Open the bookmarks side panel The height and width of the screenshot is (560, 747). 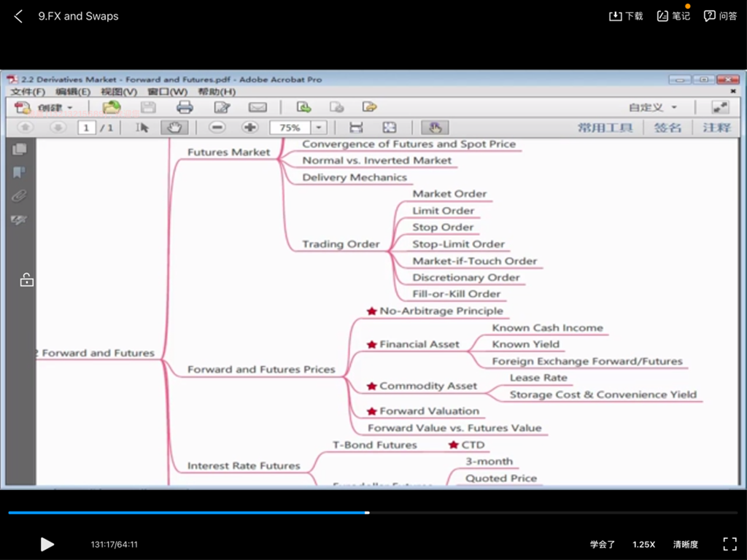pyautogui.click(x=18, y=172)
